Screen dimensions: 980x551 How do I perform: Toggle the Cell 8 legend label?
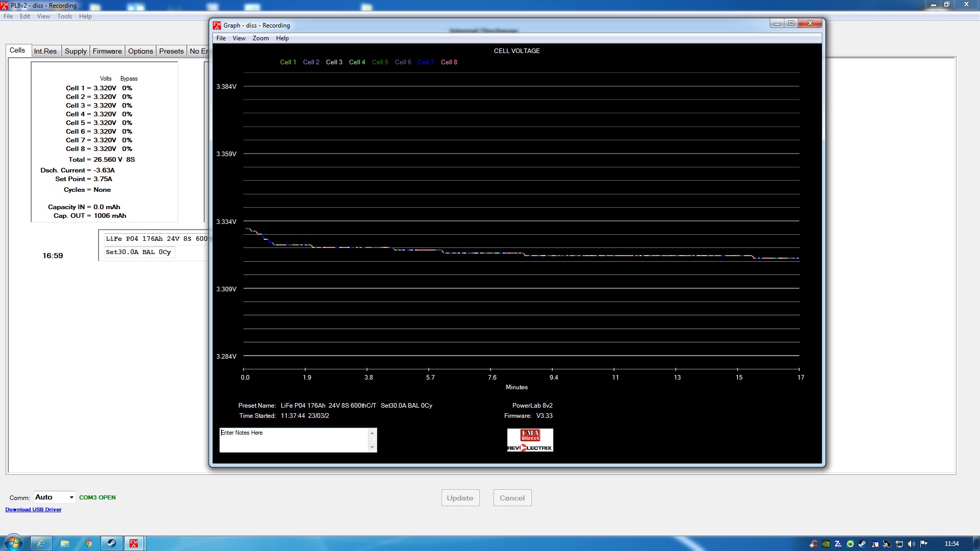pyautogui.click(x=449, y=62)
